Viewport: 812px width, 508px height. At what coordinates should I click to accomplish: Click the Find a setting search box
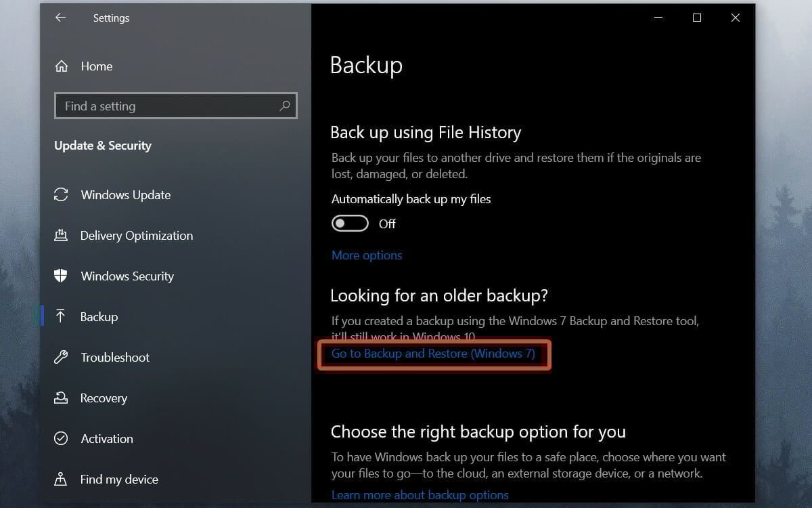(x=169, y=106)
